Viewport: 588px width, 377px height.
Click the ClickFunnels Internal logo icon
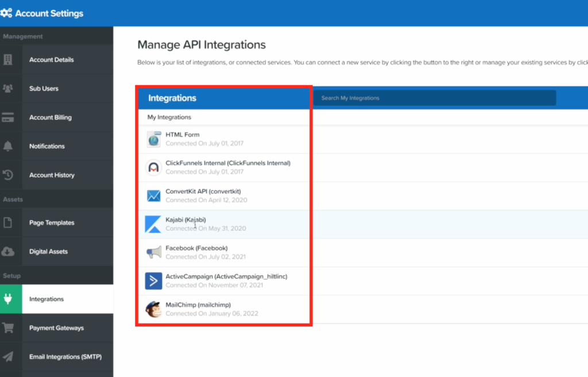click(153, 167)
